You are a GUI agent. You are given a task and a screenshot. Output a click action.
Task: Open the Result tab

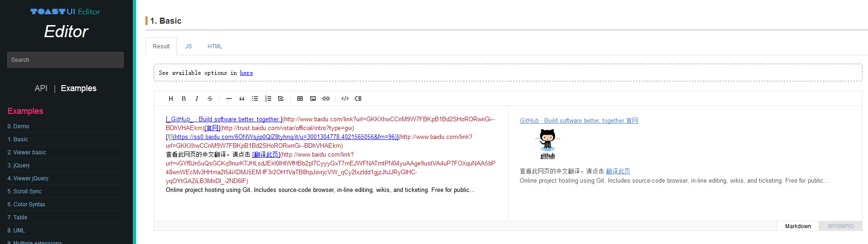coord(161,46)
